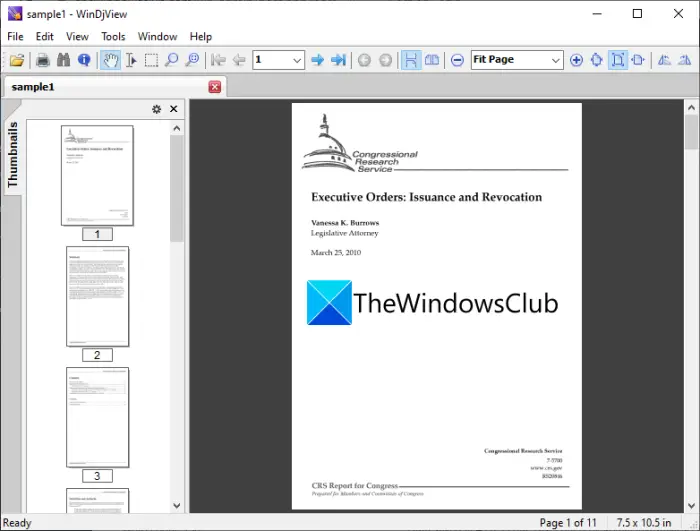Open the Edit menu

[45, 37]
